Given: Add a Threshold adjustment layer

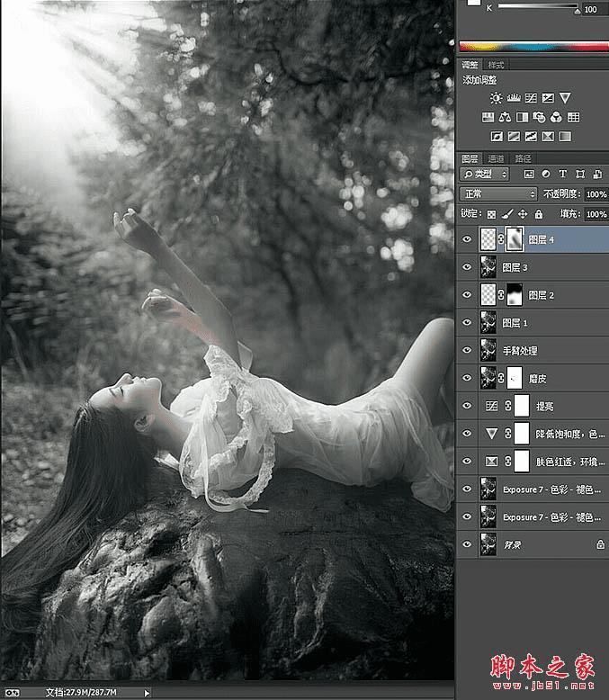Looking at the screenshot, I should pyautogui.click(x=531, y=137).
